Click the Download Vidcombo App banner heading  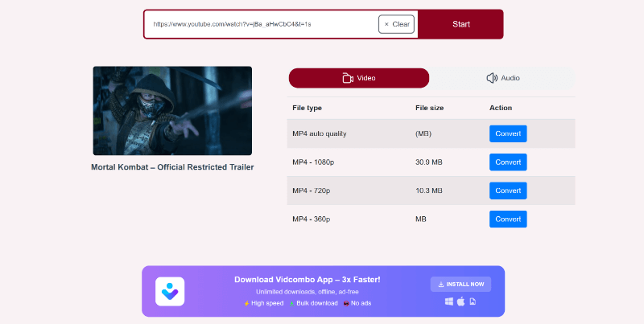coord(308,280)
